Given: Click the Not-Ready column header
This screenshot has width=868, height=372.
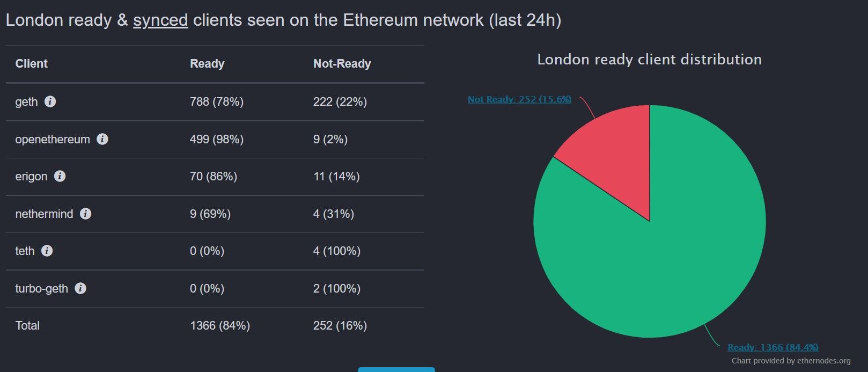Looking at the screenshot, I should pos(342,64).
